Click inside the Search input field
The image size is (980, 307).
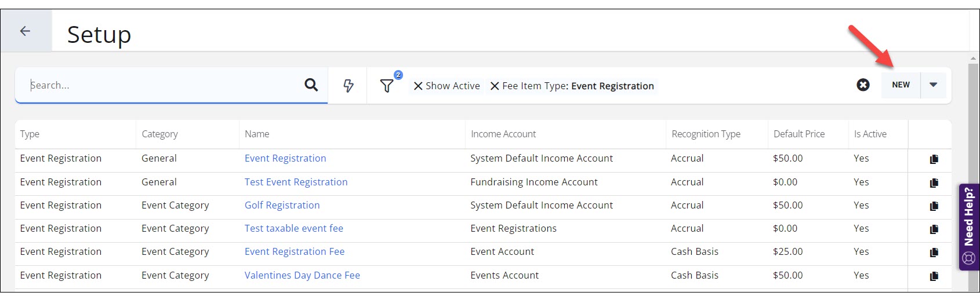(162, 85)
